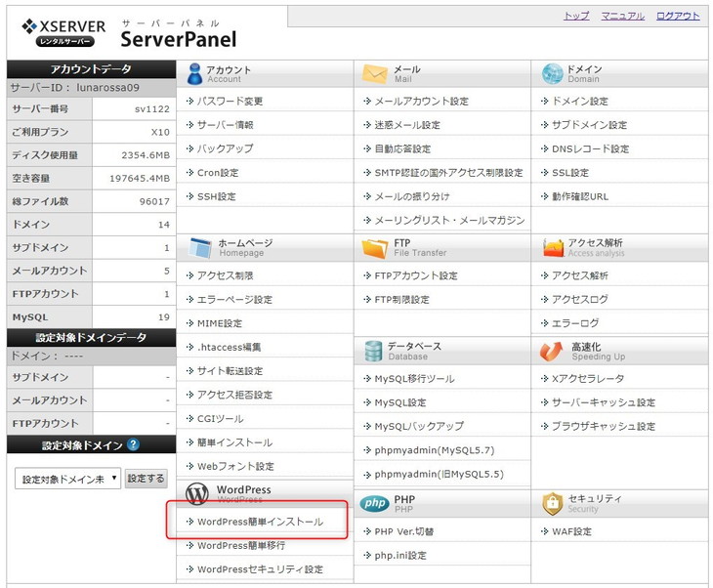Open the マニュアル link

pos(622,16)
